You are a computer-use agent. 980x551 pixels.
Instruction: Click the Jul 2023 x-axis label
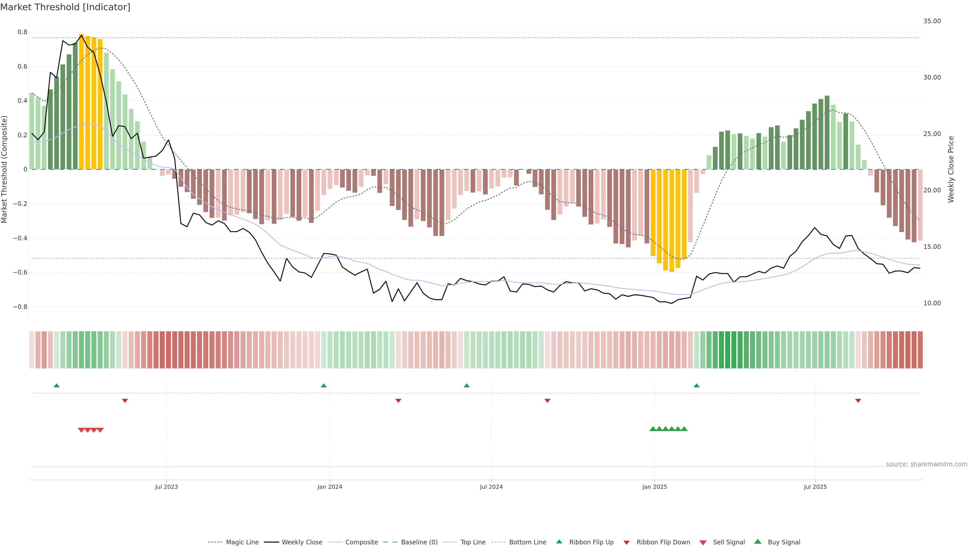tap(166, 487)
